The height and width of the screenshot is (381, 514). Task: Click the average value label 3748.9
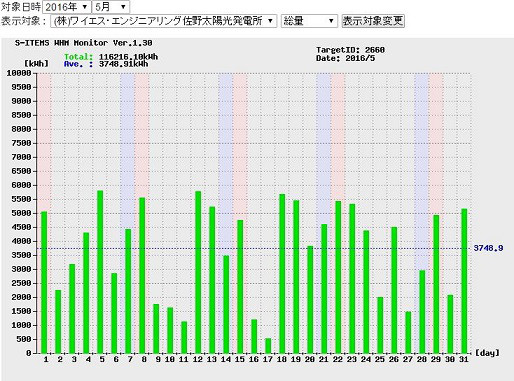click(x=488, y=248)
